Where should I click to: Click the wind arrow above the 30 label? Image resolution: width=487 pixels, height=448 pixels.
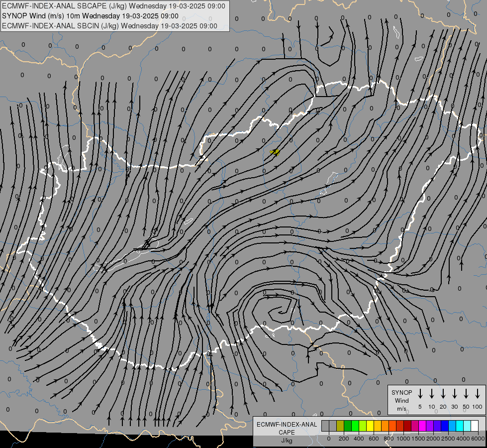[x=454, y=394]
